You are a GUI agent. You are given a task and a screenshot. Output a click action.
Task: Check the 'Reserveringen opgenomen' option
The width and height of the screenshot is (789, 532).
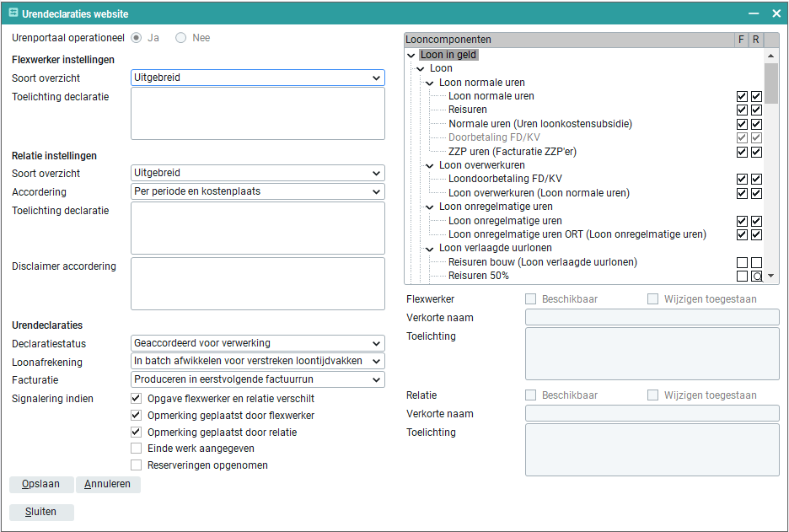(137, 465)
